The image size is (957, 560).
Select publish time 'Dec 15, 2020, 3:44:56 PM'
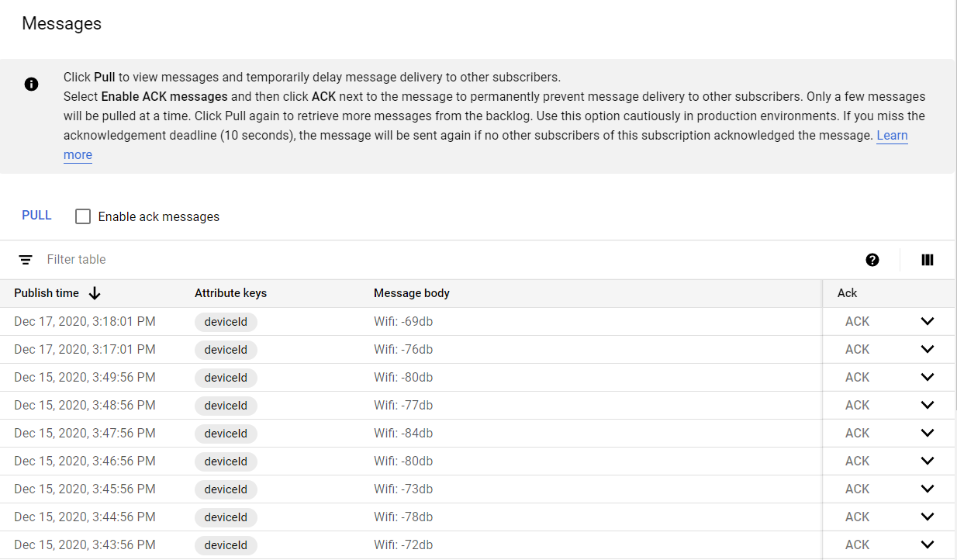85,517
